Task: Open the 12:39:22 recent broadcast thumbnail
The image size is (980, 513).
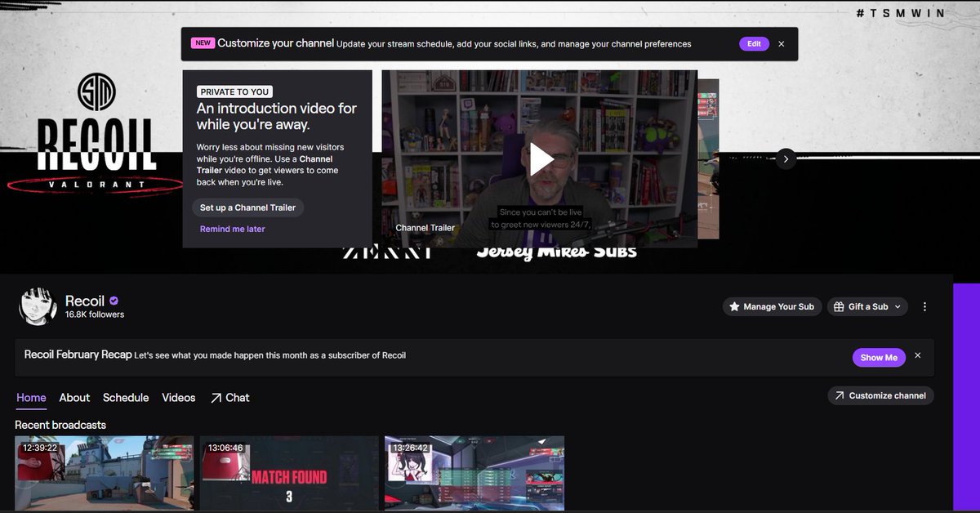Action: (x=105, y=474)
